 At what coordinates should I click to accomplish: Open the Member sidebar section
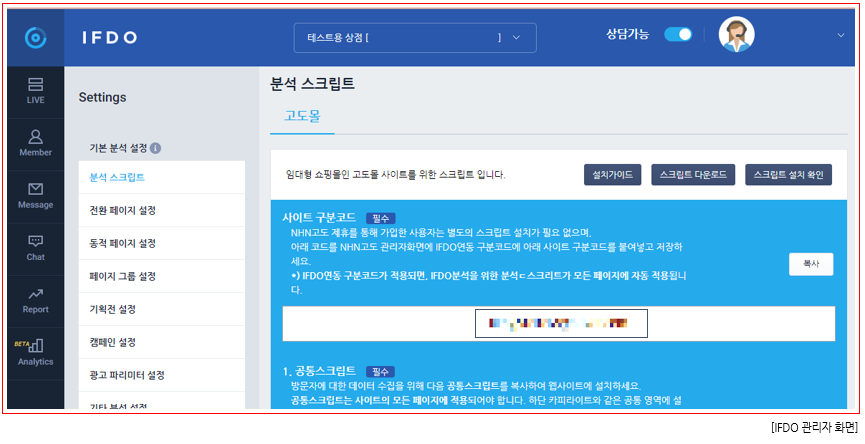36,144
